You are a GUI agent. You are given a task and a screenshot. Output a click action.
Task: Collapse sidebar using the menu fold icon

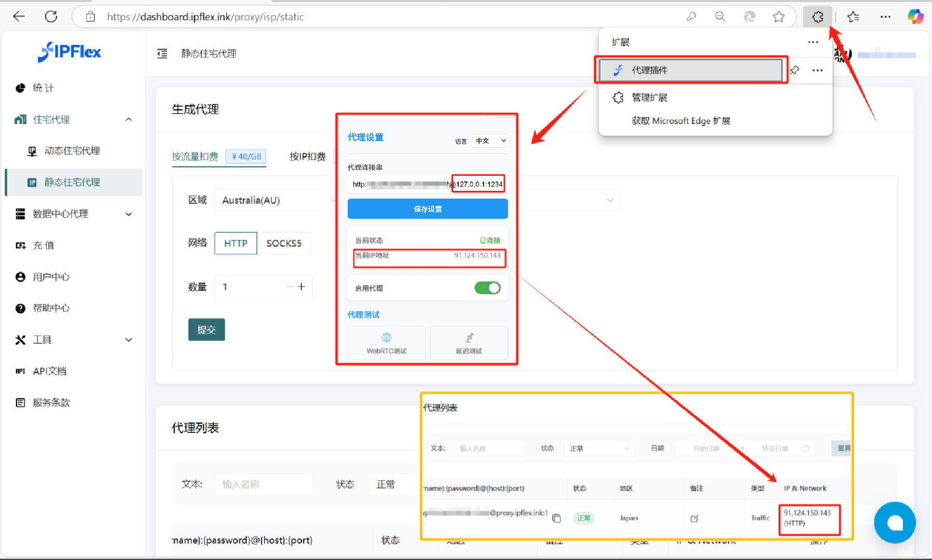pyautogui.click(x=162, y=53)
